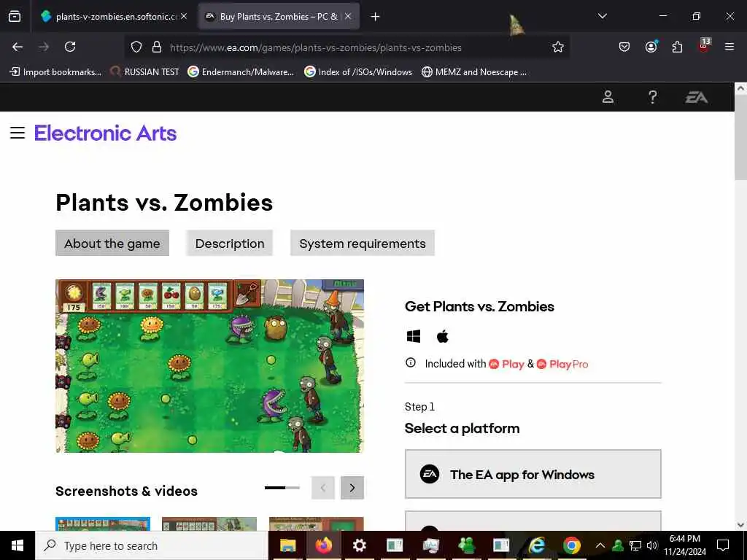
Task: Click the Apple platform icon
Action: (443, 337)
